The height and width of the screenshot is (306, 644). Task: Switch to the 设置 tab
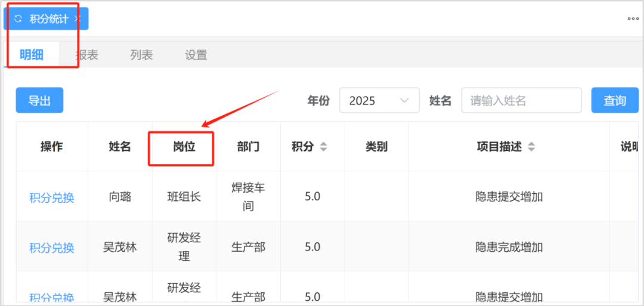[x=196, y=55]
